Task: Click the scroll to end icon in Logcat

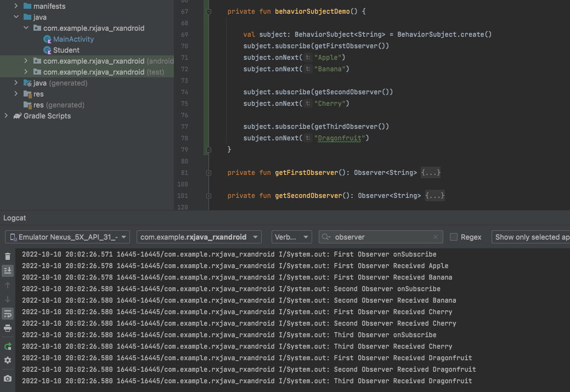Action: pyautogui.click(x=8, y=270)
